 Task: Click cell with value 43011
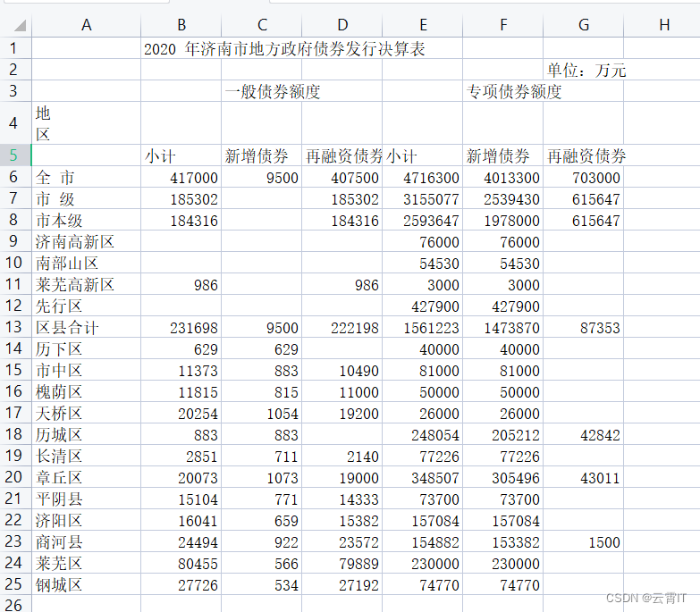[583, 477]
